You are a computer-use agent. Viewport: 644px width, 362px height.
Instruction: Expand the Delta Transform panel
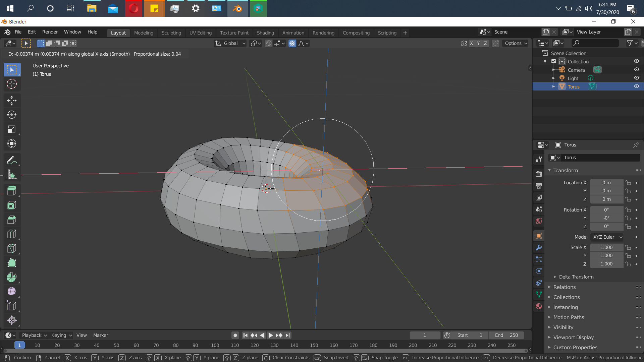point(576,277)
